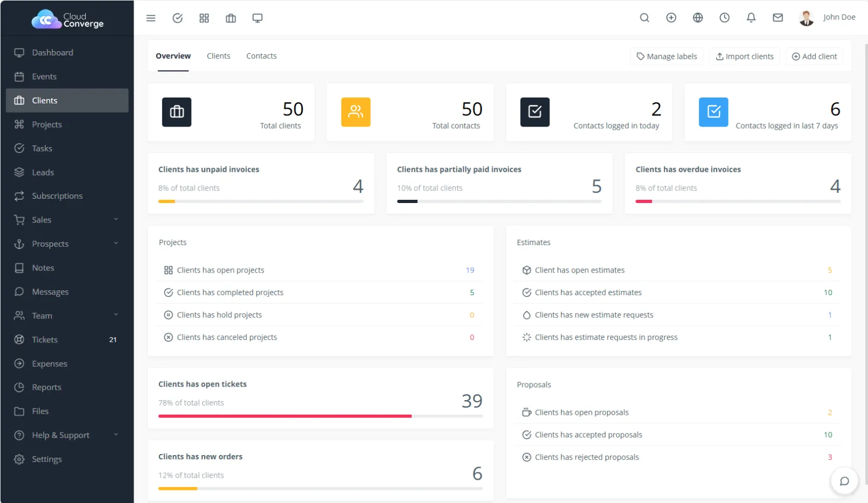Image resolution: width=868 pixels, height=503 pixels.
Task: Open the mail envelope icon
Action: tap(778, 18)
